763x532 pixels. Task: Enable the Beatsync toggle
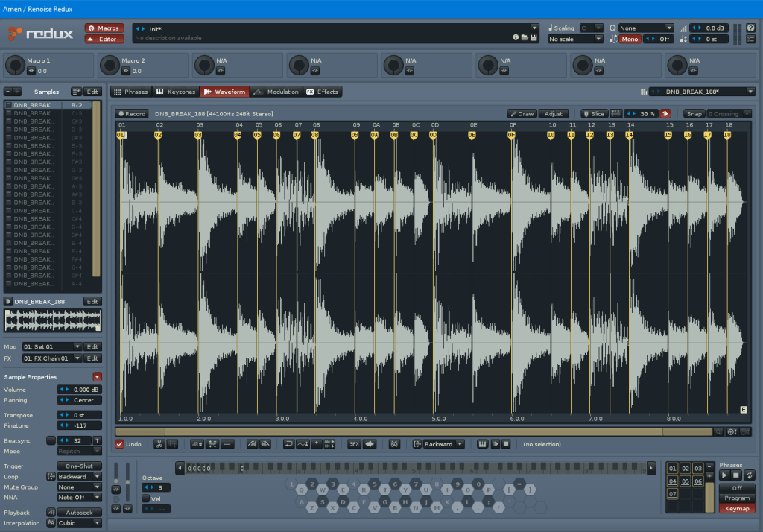coord(51,440)
